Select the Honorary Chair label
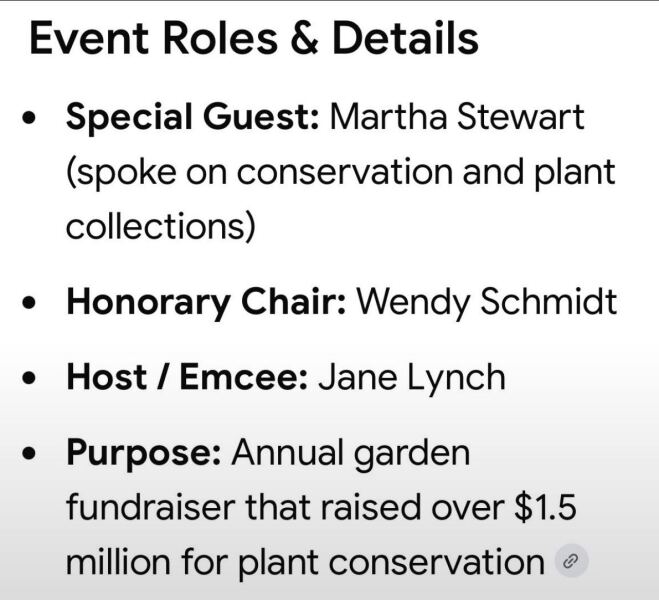Screen dimensions: 659x600 point(206,302)
